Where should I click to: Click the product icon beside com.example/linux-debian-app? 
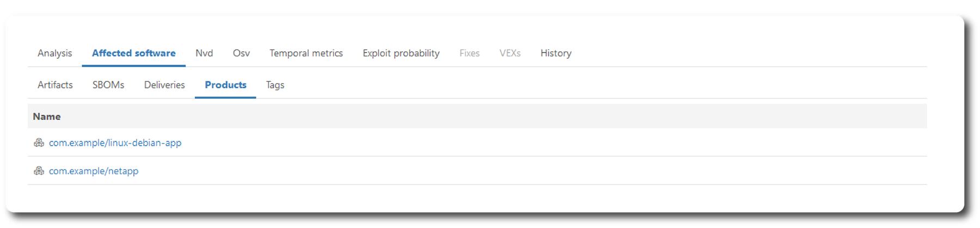click(x=39, y=143)
